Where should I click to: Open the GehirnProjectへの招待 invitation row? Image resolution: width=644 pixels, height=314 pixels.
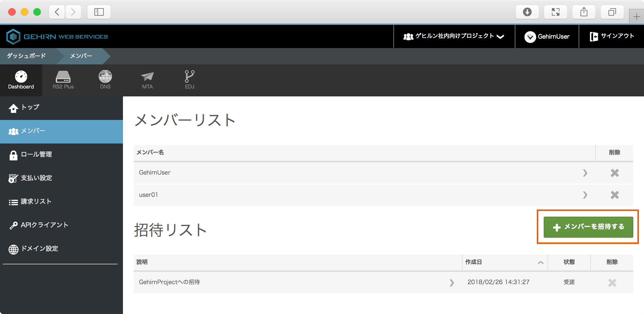pos(169,282)
